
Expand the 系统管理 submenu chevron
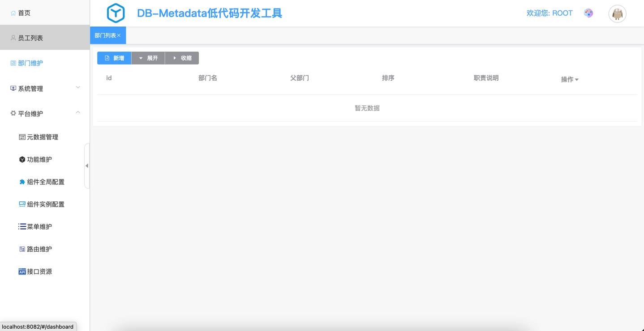[x=78, y=88]
